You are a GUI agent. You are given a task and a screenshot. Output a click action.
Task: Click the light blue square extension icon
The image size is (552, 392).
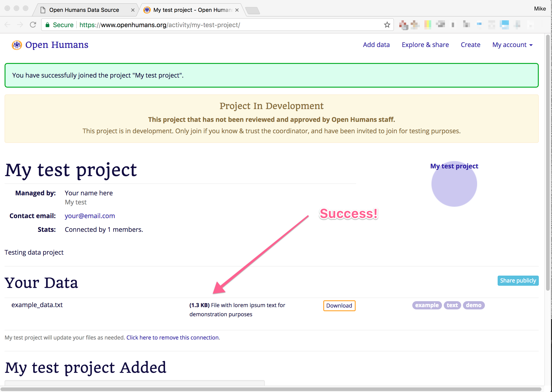point(504,25)
